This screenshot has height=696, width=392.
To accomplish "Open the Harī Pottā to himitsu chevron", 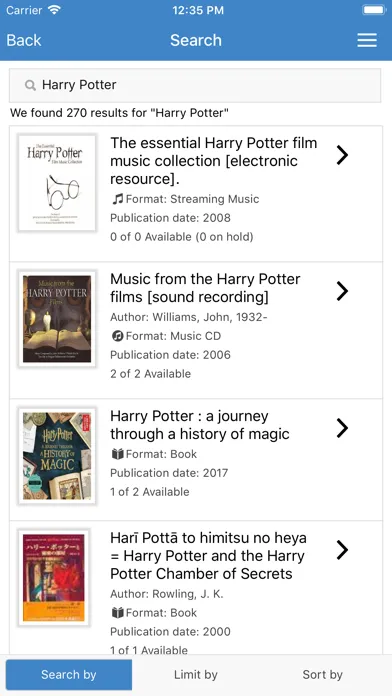I will [x=342, y=550].
